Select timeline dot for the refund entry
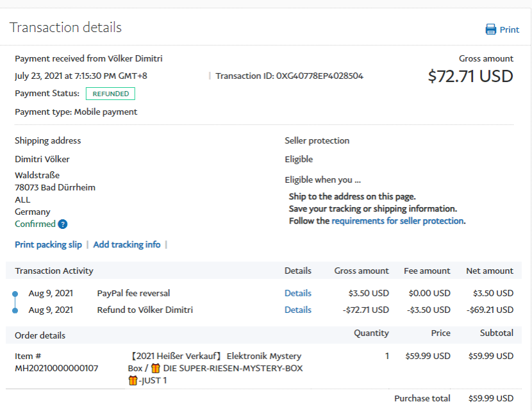Image resolution: width=532 pixels, height=411 pixels. (x=15, y=311)
